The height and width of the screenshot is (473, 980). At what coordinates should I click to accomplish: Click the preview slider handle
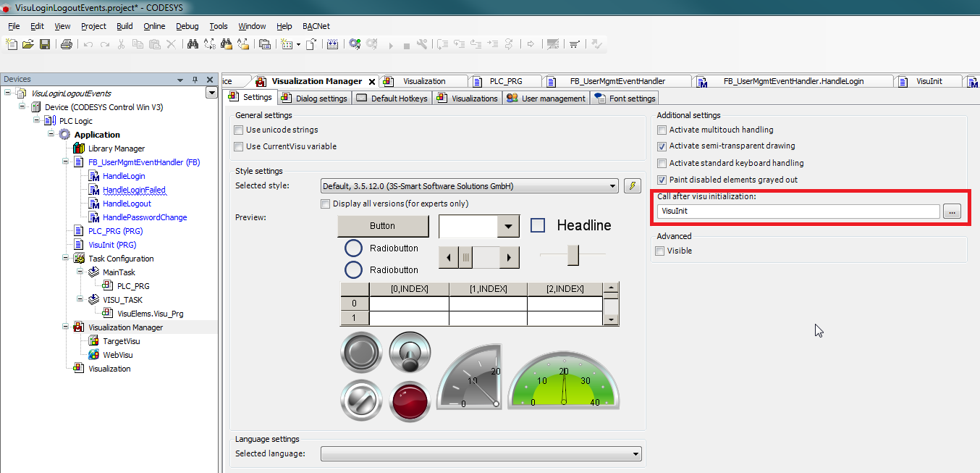[573, 255]
